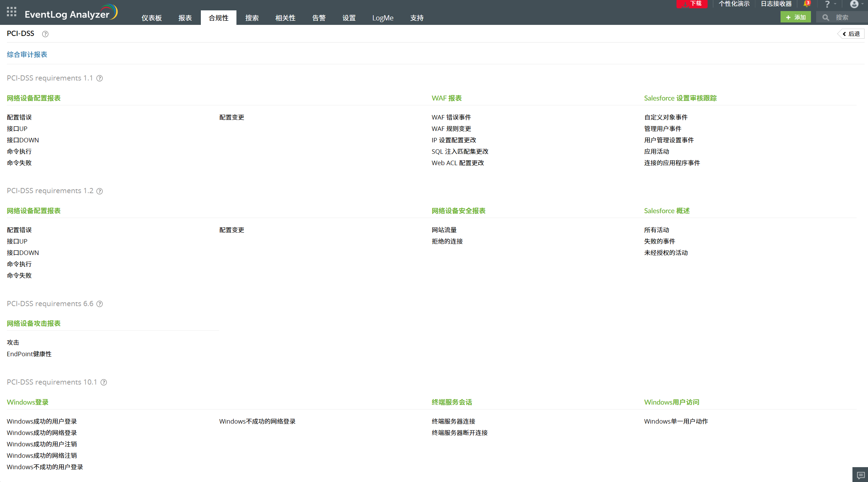Click help icon beside requirements 1.2
The height and width of the screenshot is (482, 868).
tap(100, 191)
